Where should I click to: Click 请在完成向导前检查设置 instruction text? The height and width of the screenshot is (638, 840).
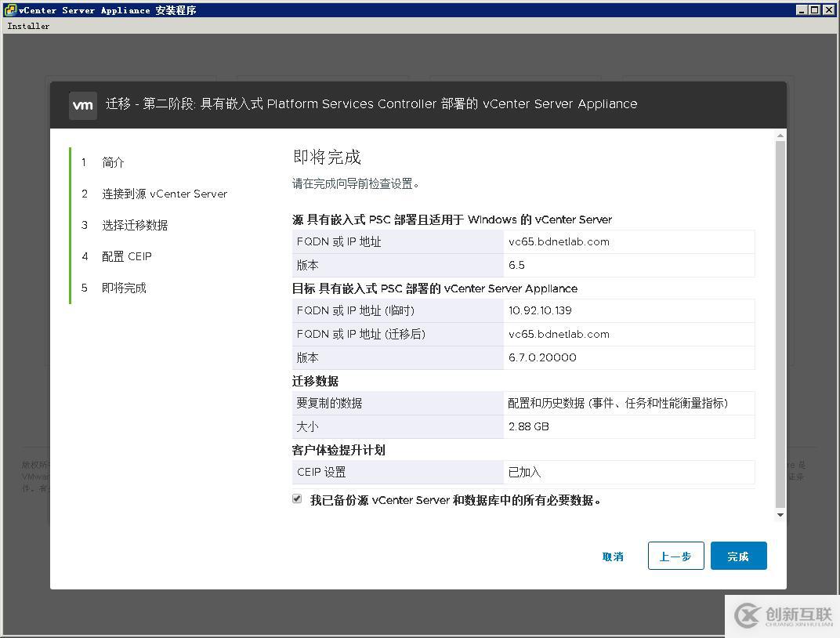pyautogui.click(x=355, y=183)
